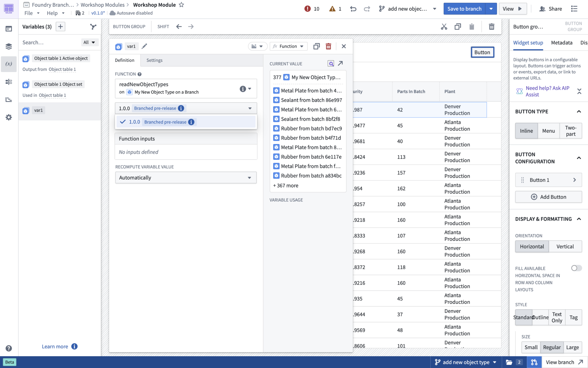Expand the Save to branch dropdown arrow
This screenshot has width=588, height=368.
(491, 9)
